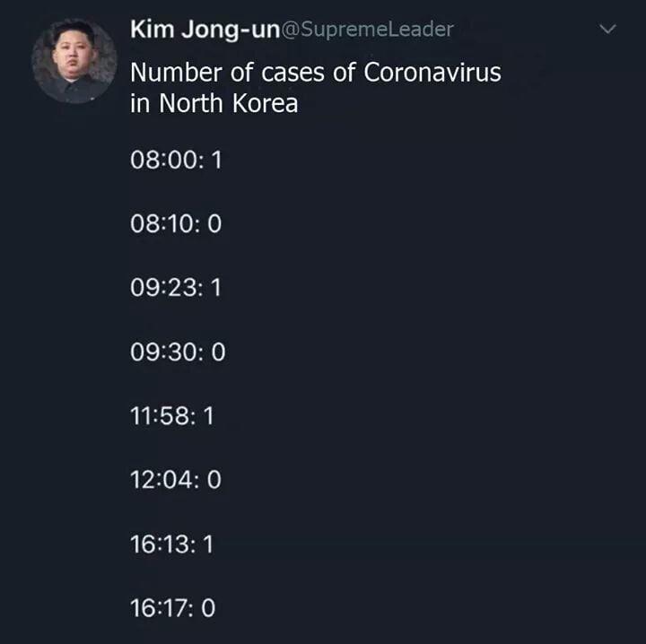646x644 pixels.
Task: Click the word "Coronavirus" in the tweet
Action: pyautogui.click(x=432, y=73)
